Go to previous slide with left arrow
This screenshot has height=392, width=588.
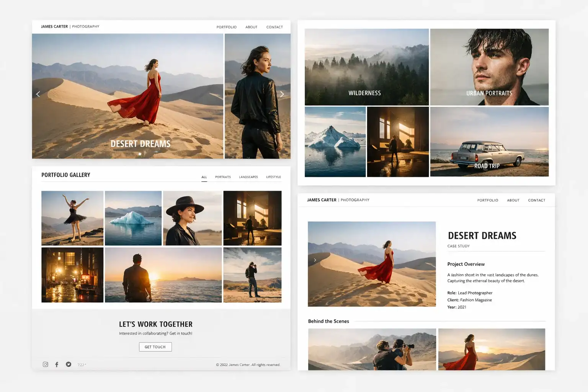pos(38,94)
